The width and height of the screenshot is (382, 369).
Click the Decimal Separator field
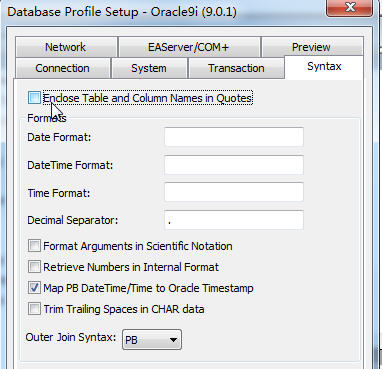pos(234,220)
